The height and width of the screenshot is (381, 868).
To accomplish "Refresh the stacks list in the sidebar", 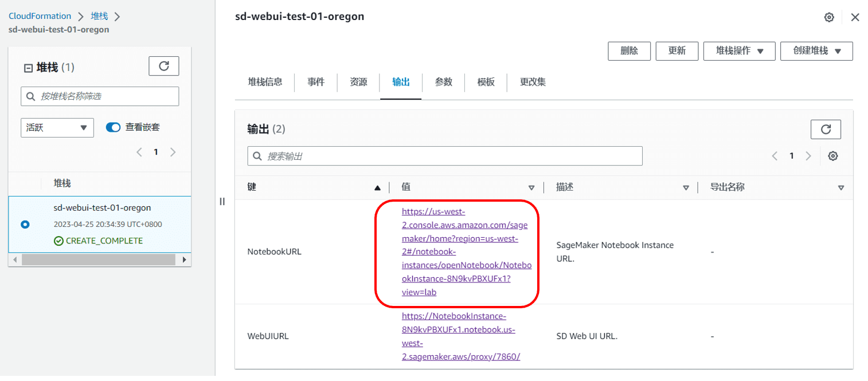I will point(163,66).
